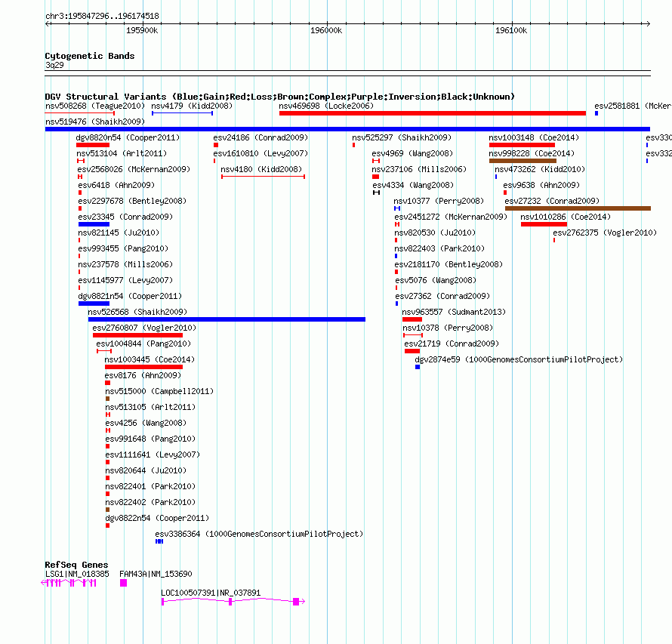Click the DGV Structural Variants track title

pos(280,97)
